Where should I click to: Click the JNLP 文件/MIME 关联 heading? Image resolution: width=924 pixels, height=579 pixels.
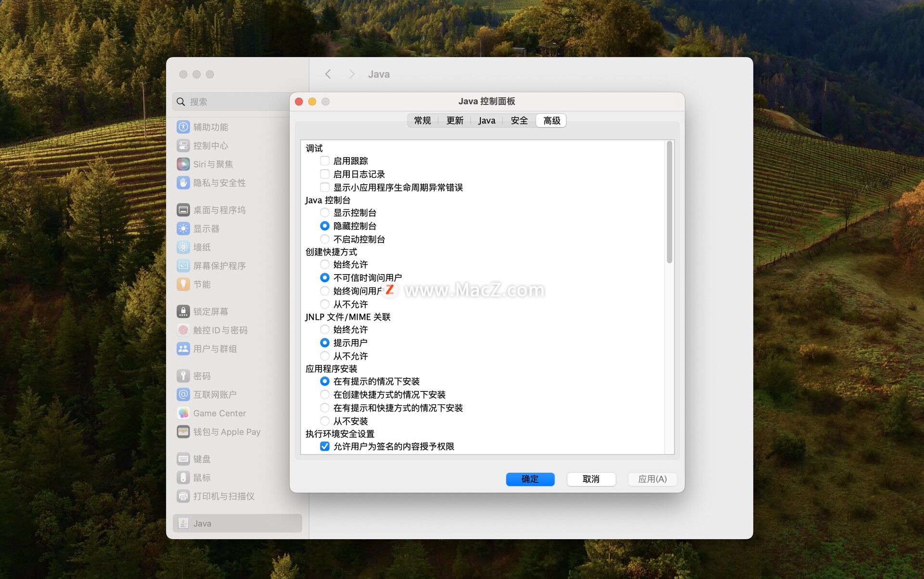point(347,317)
